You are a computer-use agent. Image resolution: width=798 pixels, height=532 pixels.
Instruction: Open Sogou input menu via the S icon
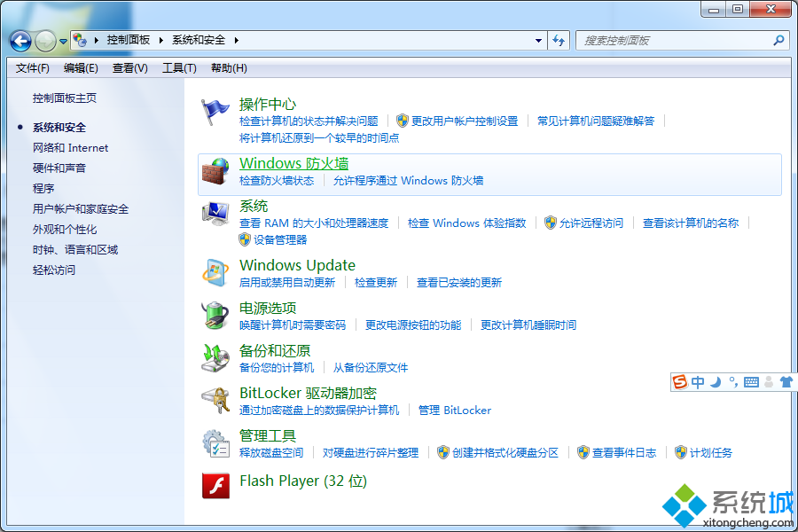point(679,381)
